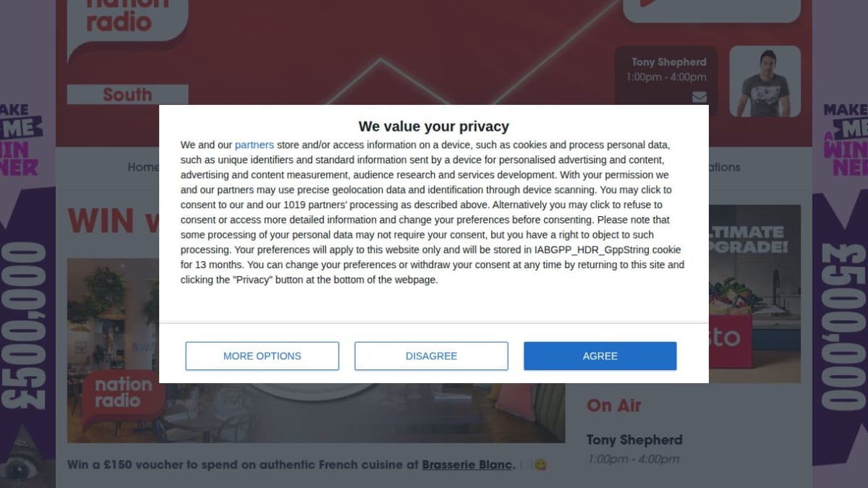Screen dimensions: 868x488
Task: Click the Ultimate Upgrade advertisement
Action: (x=754, y=294)
